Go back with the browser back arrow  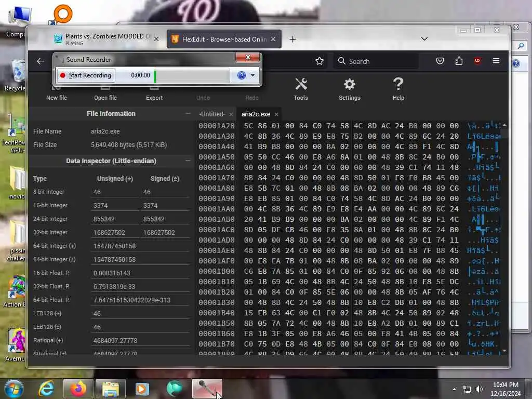click(x=41, y=61)
